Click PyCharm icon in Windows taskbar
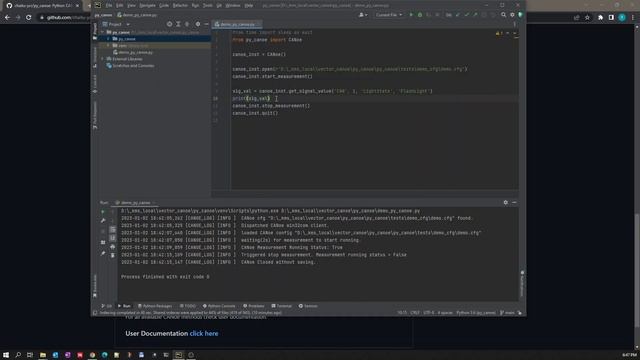Screen dimensions: 640x360 (x=178, y=355)
